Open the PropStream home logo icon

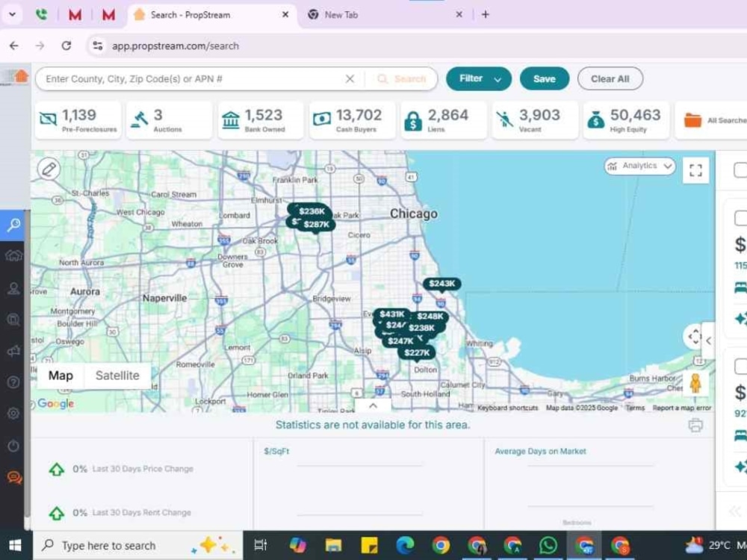coord(20,76)
